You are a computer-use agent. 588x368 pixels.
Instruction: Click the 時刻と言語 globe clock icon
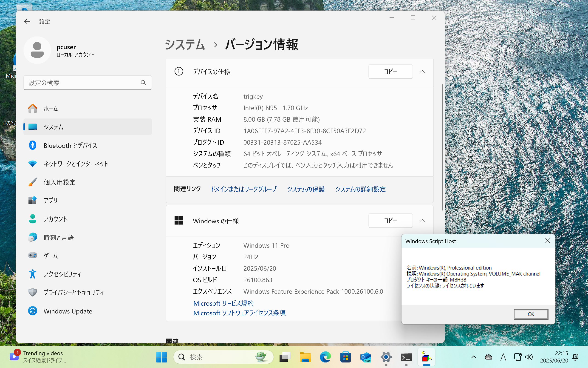pos(33,237)
